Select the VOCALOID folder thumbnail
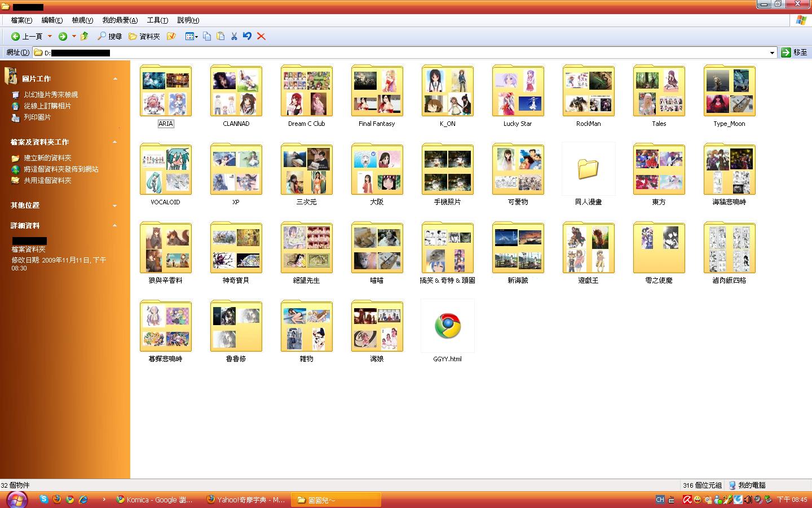Viewport: 812px width, 508px height. coord(166,170)
